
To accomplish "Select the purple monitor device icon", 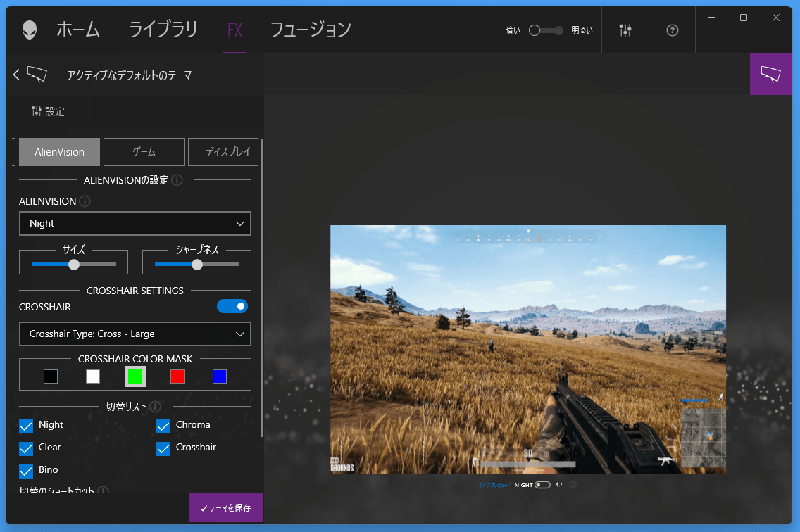I will click(770, 74).
